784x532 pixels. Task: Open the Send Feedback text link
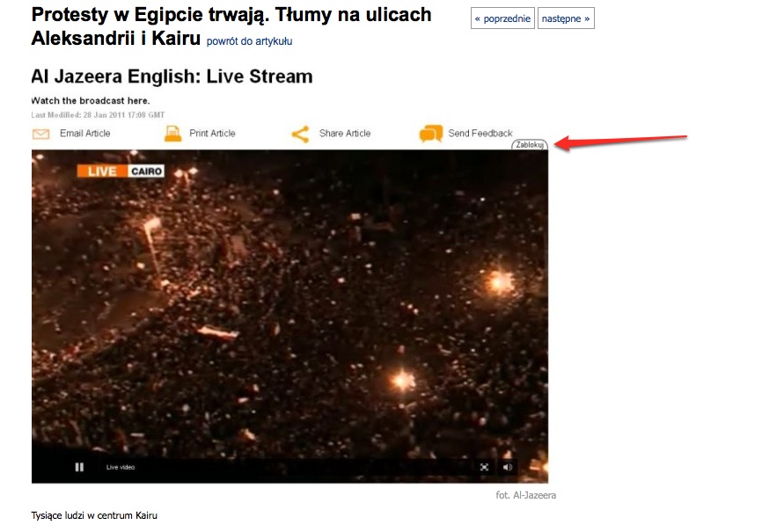[x=480, y=134]
